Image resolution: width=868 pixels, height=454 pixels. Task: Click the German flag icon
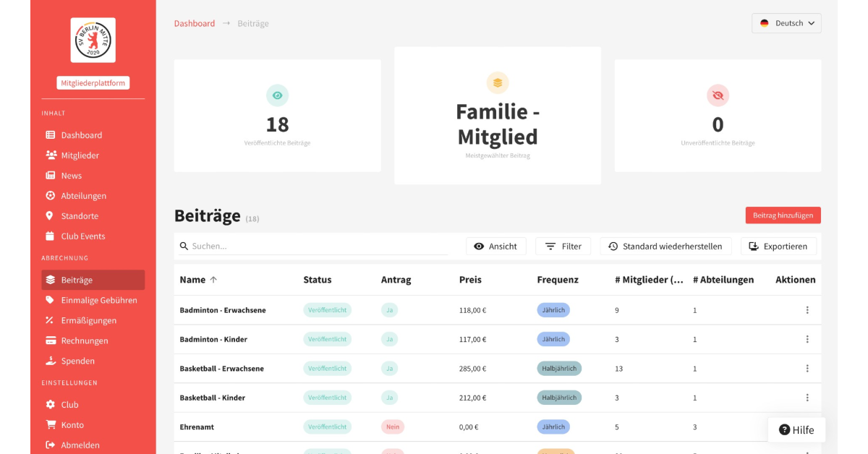765,23
